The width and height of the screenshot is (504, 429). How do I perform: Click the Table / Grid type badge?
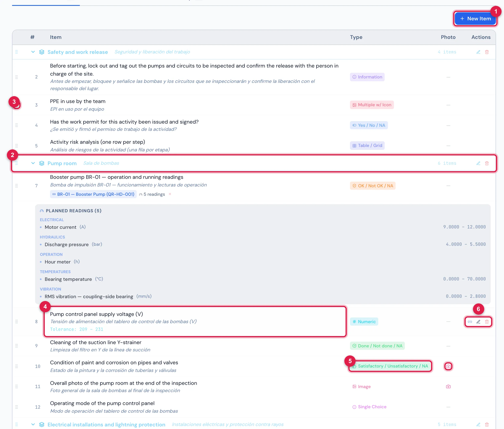coord(367,145)
